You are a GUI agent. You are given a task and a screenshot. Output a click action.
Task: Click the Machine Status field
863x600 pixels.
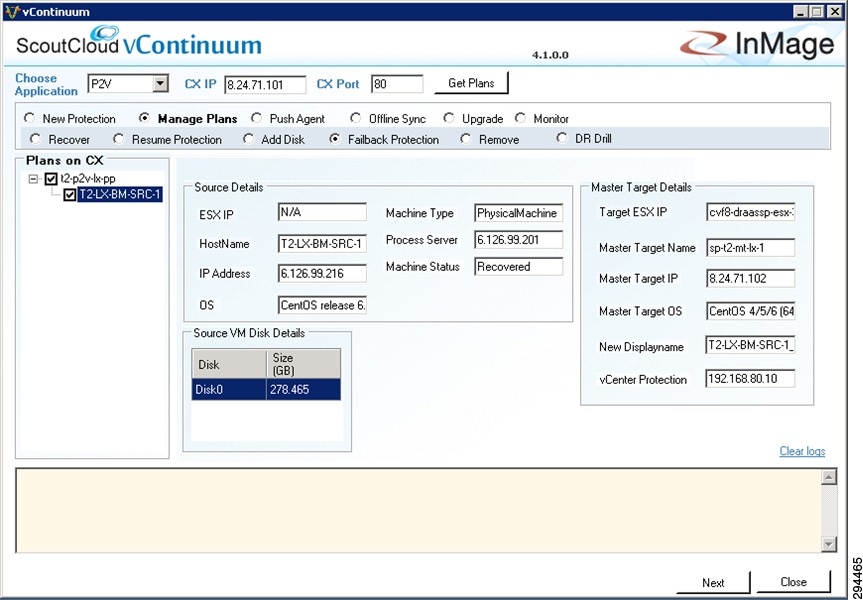click(518, 266)
